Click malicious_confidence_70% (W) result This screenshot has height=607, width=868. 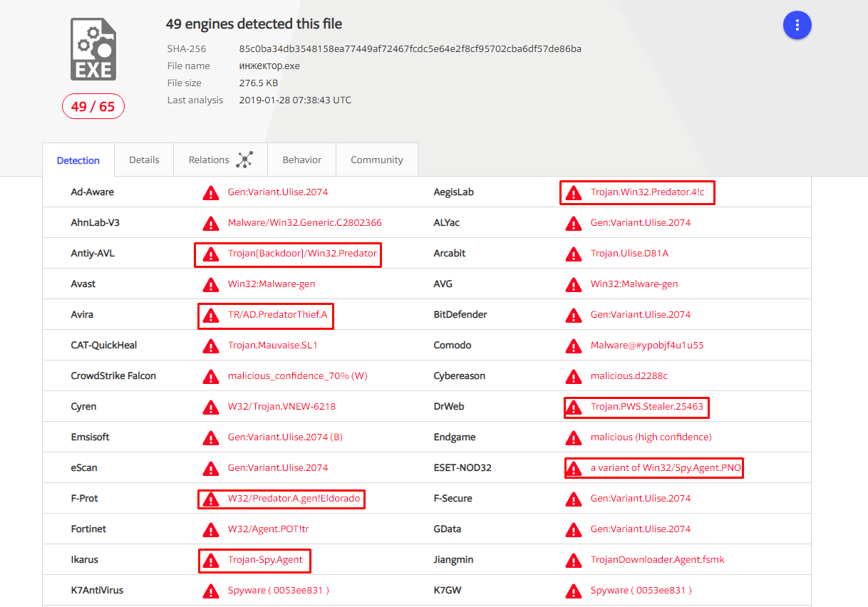298,376
